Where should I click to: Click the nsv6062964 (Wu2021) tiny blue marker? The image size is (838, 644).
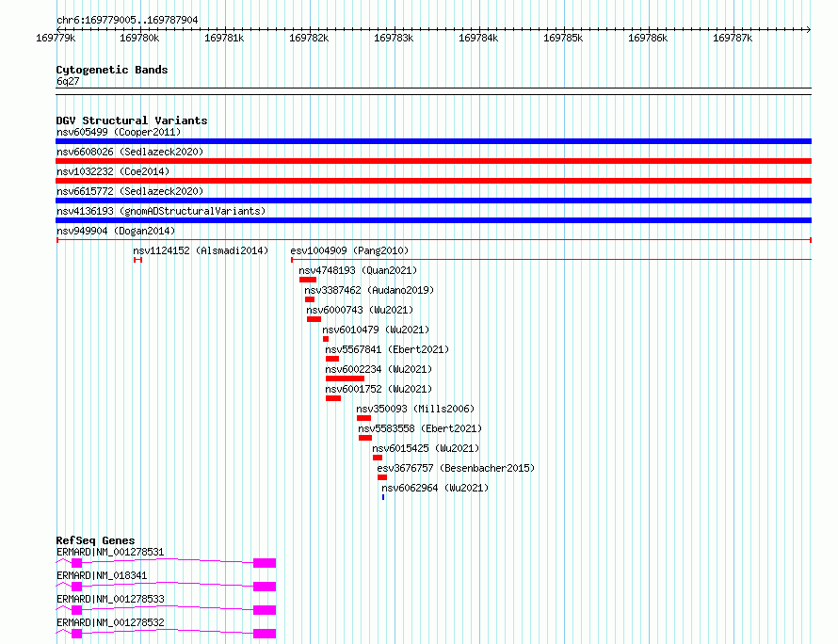coord(383,497)
